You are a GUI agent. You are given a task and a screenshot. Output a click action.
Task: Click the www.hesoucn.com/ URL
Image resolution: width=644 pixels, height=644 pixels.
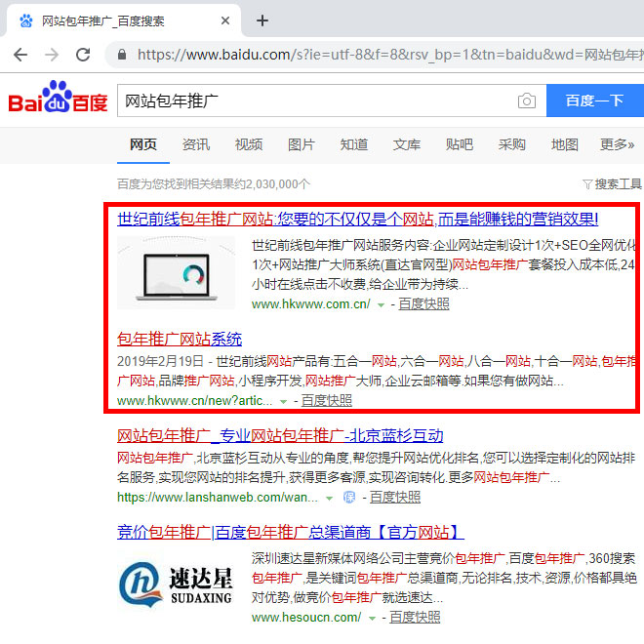[x=306, y=617]
